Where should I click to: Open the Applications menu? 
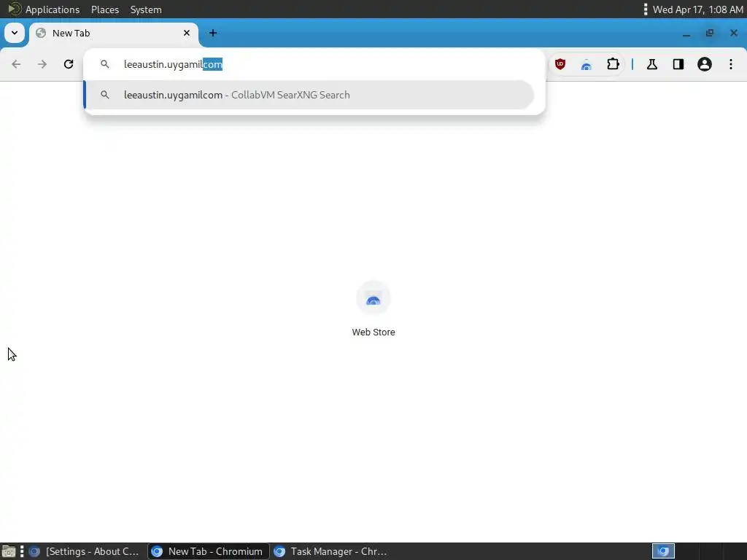tap(53, 9)
